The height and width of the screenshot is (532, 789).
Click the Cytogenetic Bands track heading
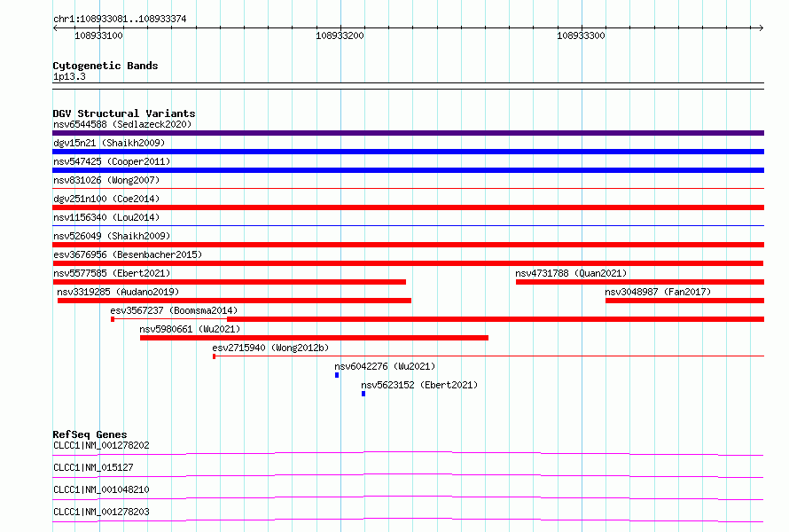105,66
